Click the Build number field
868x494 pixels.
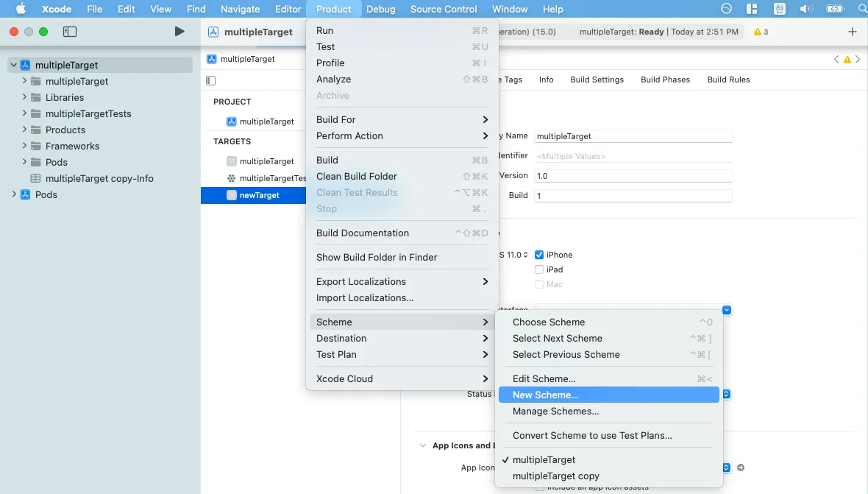pyautogui.click(x=633, y=196)
